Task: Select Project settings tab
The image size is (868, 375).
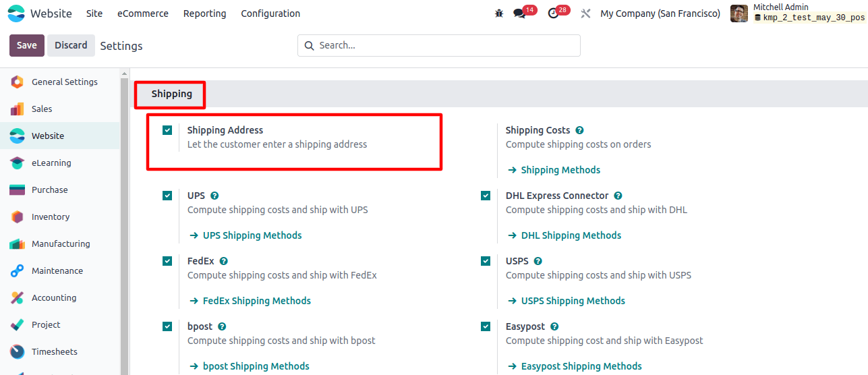Action: pyautogui.click(x=60, y=325)
